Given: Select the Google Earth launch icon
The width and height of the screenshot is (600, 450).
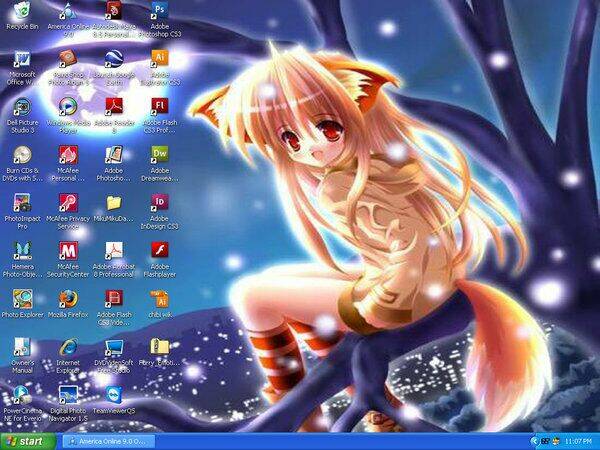Looking at the screenshot, I should (x=114, y=58).
